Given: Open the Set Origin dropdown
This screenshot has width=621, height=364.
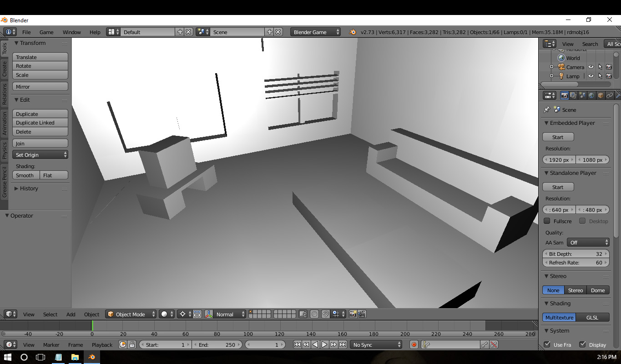Looking at the screenshot, I should click(40, 155).
